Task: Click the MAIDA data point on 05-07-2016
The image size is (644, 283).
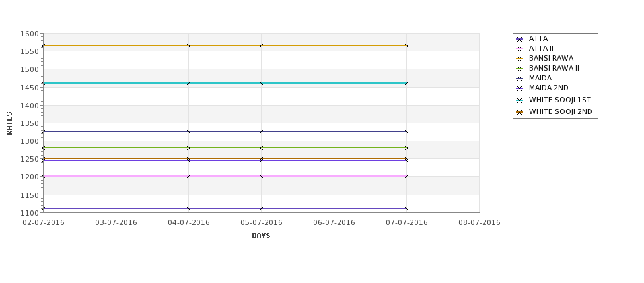Action: click(x=261, y=131)
